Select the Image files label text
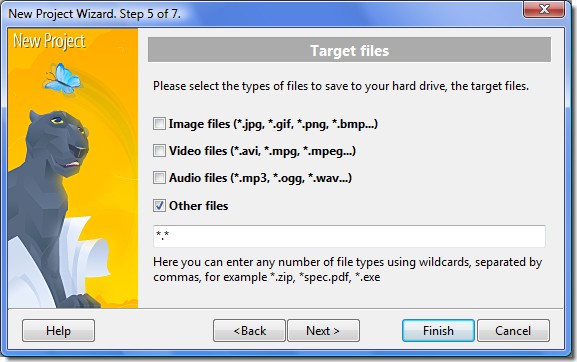577x362 pixels. (273, 124)
